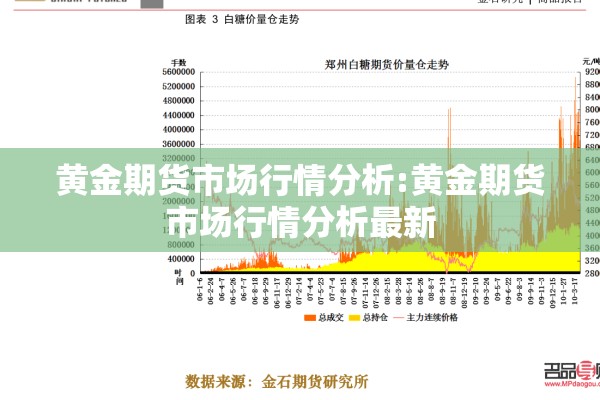The image size is (600, 400).
Task: Open the www.MPdaogou watermark link
Action: click(x=572, y=384)
